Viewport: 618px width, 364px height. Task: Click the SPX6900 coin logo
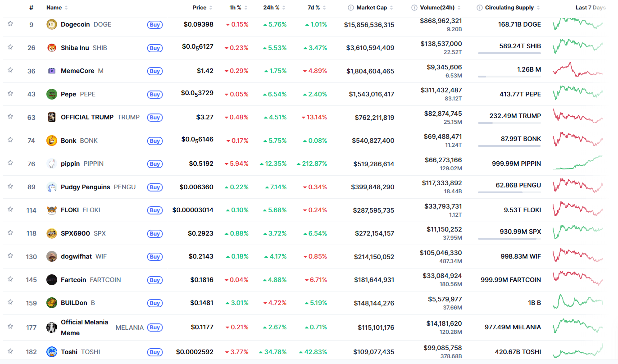(x=51, y=233)
